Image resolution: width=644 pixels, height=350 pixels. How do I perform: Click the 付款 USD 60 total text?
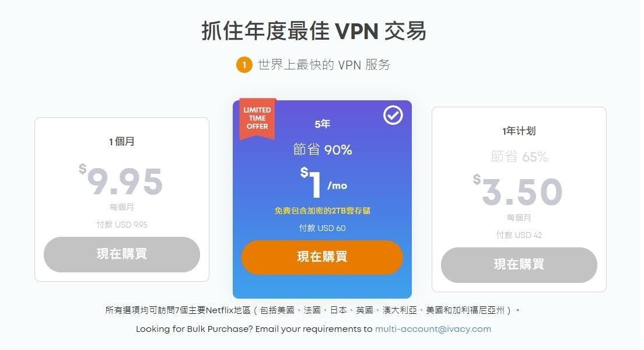click(323, 228)
